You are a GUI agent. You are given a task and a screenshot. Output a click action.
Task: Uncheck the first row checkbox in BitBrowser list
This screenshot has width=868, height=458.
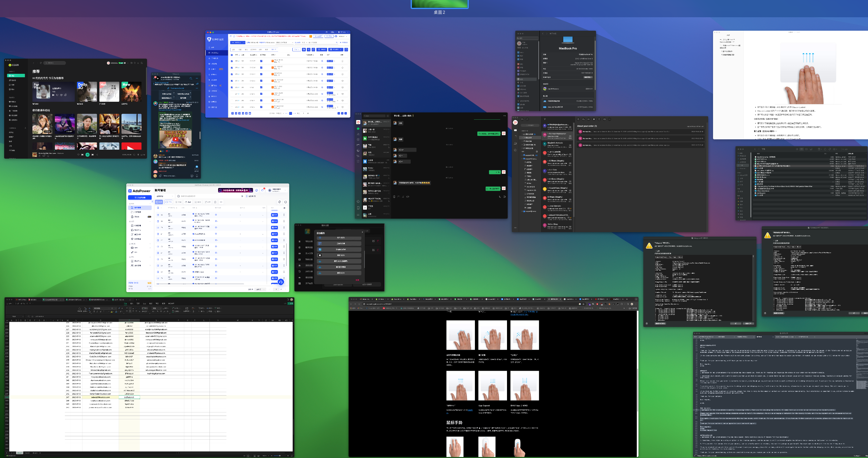click(x=232, y=61)
